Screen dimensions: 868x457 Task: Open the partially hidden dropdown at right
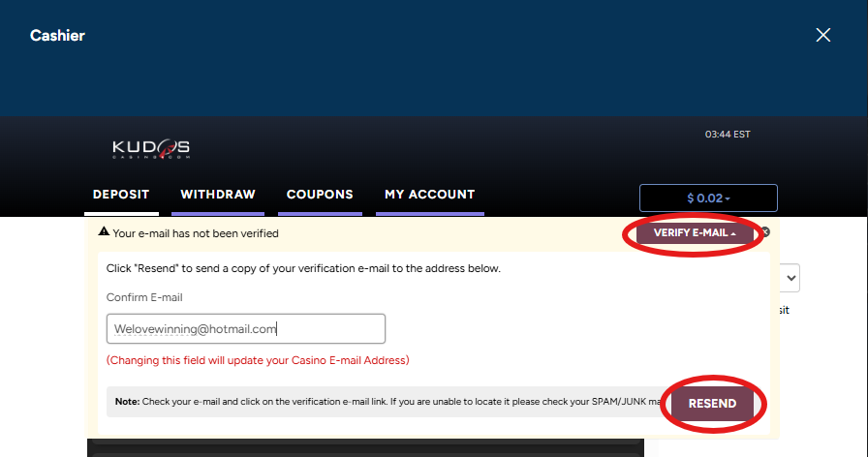pyautogui.click(x=790, y=279)
